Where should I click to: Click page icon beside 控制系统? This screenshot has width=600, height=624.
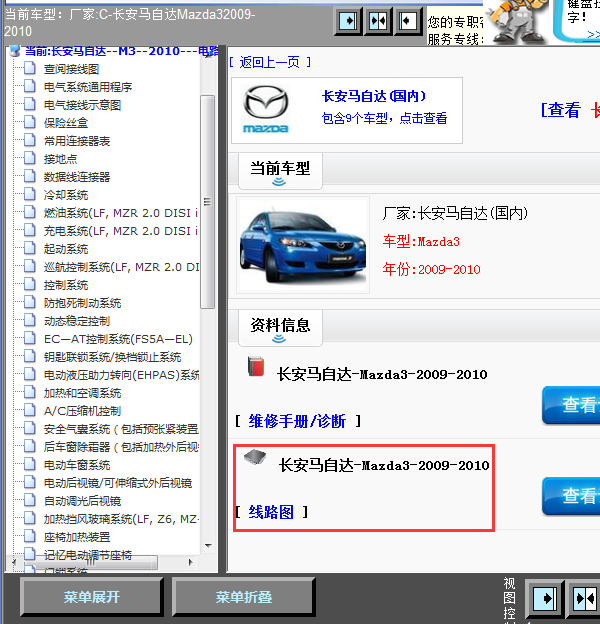(30, 284)
